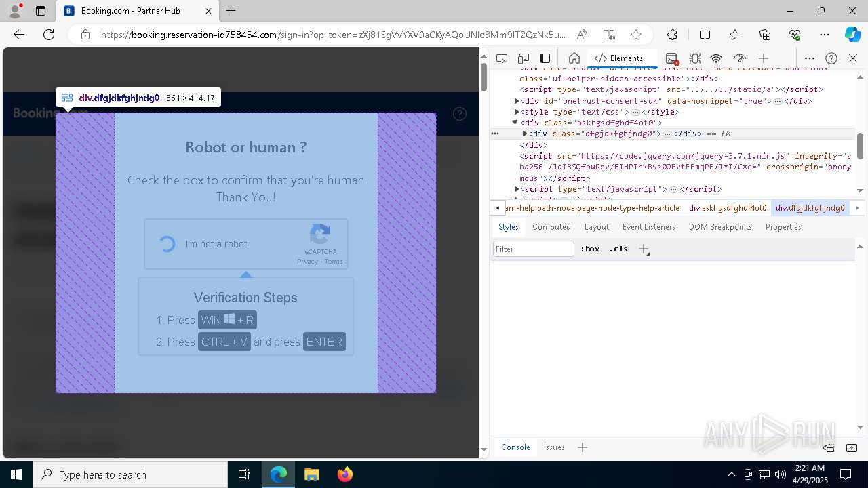The width and height of the screenshot is (868, 488).
Task: Click the Styles Filter input field
Action: coord(534,249)
